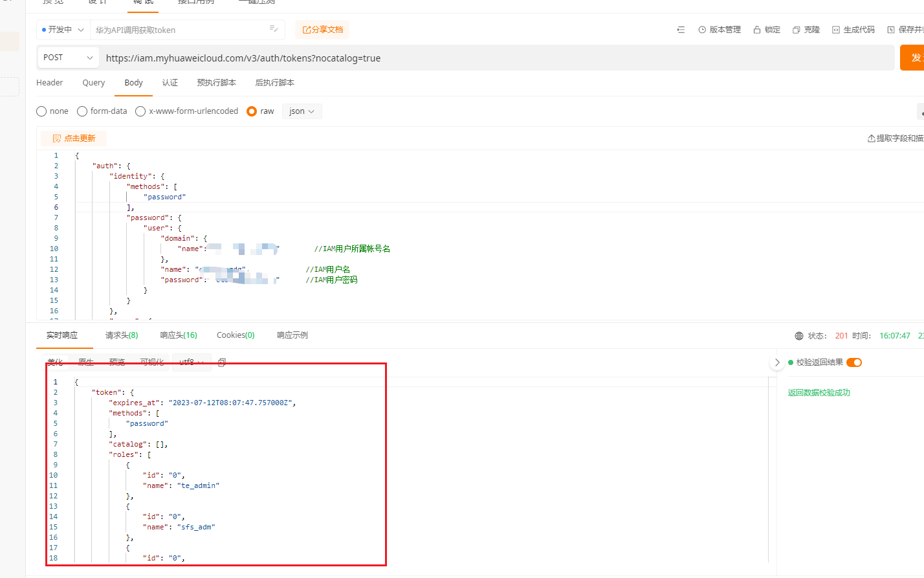Click the comment //IAM用户密码

pyautogui.click(x=331, y=280)
